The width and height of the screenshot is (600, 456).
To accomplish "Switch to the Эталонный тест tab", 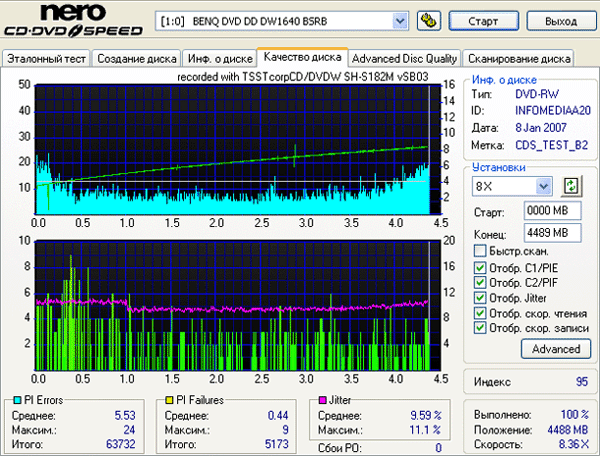I will coord(47,59).
